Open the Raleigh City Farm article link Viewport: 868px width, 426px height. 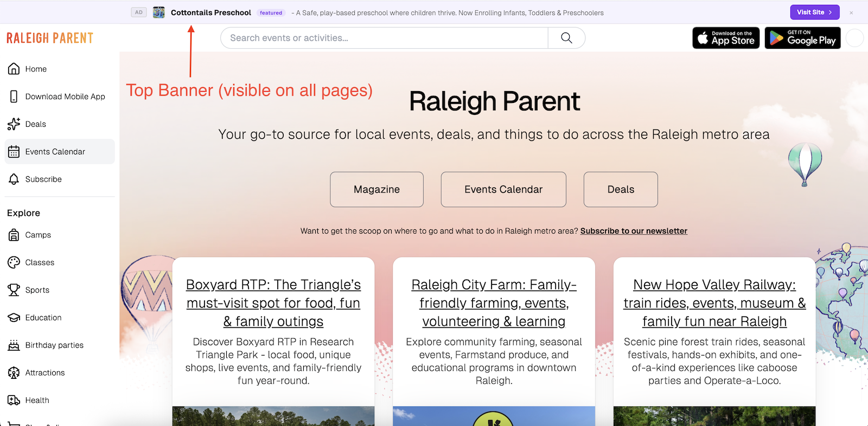[x=494, y=303]
